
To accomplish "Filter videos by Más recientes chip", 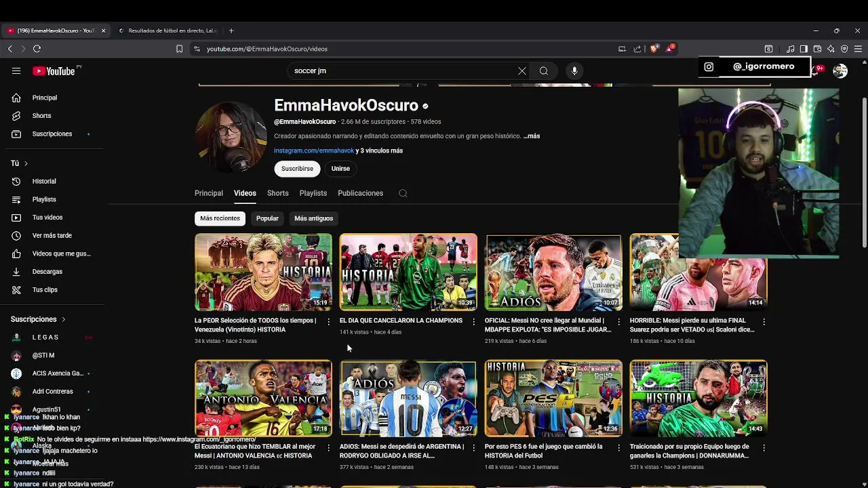I will tap(220, 218).
